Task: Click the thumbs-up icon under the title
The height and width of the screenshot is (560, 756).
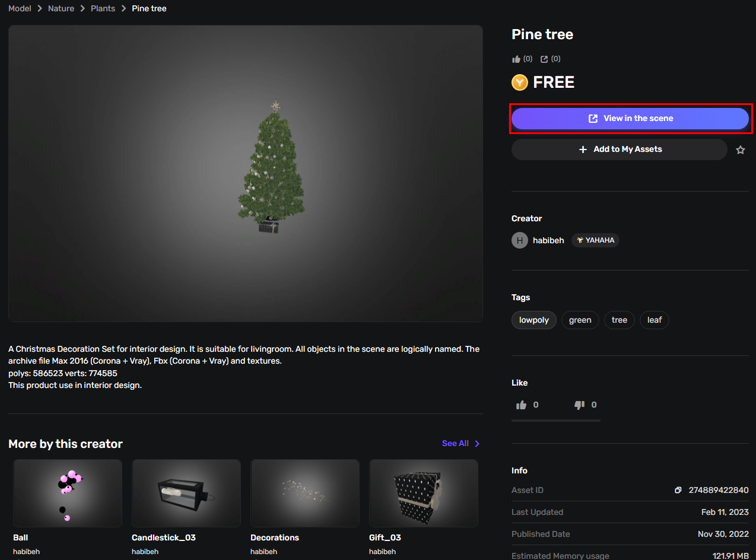Action: pos(516,59)
